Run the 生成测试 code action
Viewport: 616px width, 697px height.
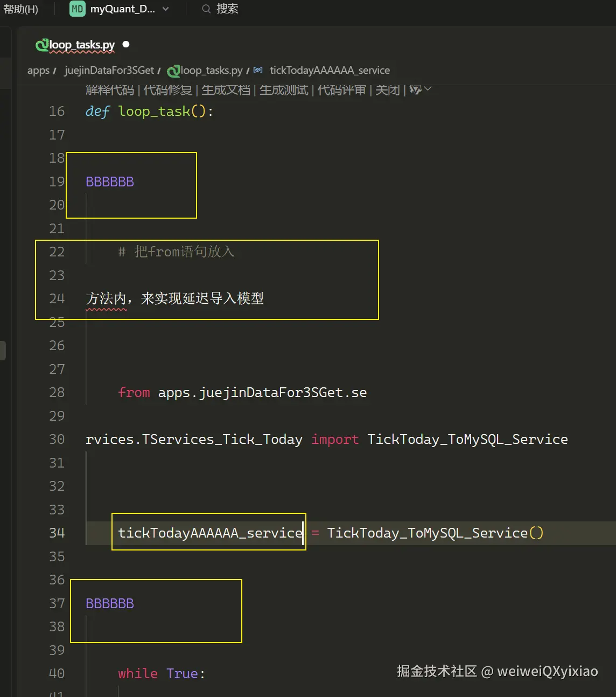coord(284,90)
